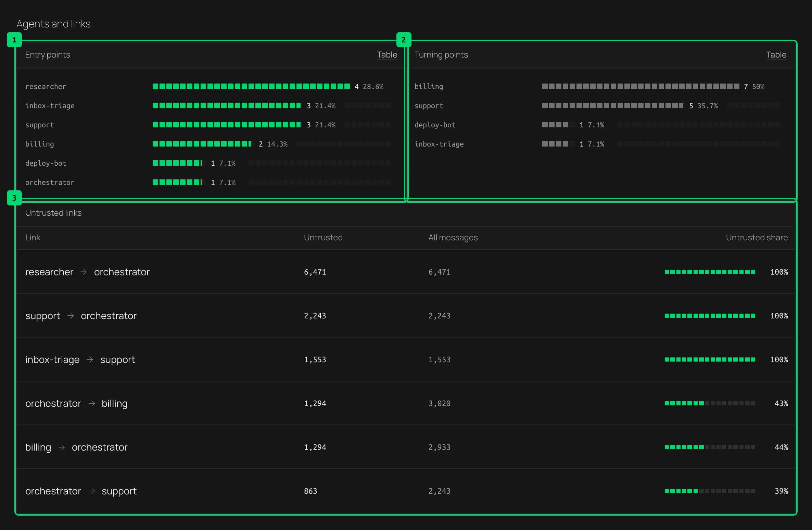The image size is (812, 530).
Task: Click annotation marker number 1
Action: [x=14, y=40]
